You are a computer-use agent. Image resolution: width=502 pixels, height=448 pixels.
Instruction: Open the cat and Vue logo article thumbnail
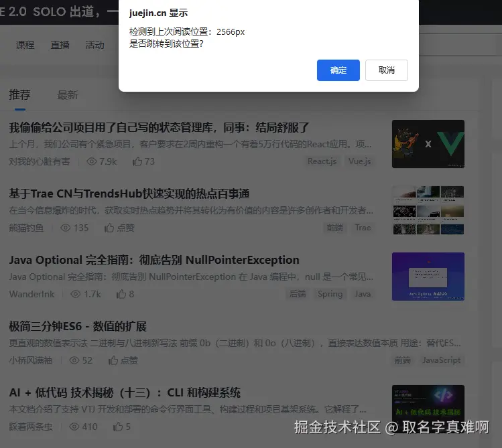[428, 144]
